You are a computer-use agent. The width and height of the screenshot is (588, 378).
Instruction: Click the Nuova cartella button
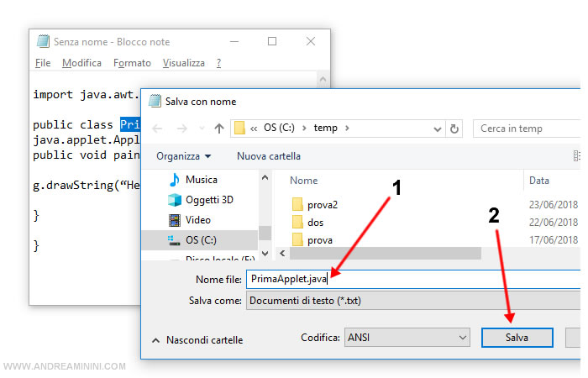click(x=268, y=156)
